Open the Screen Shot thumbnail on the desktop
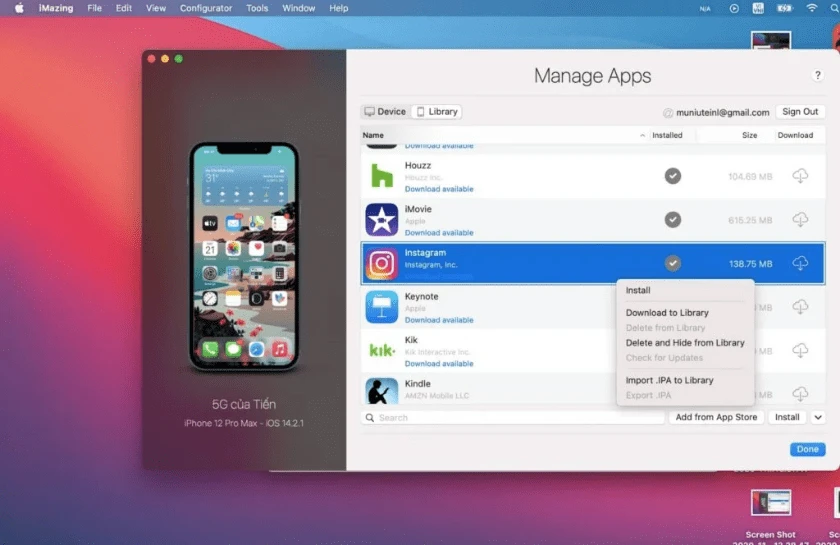 point(770,503)
